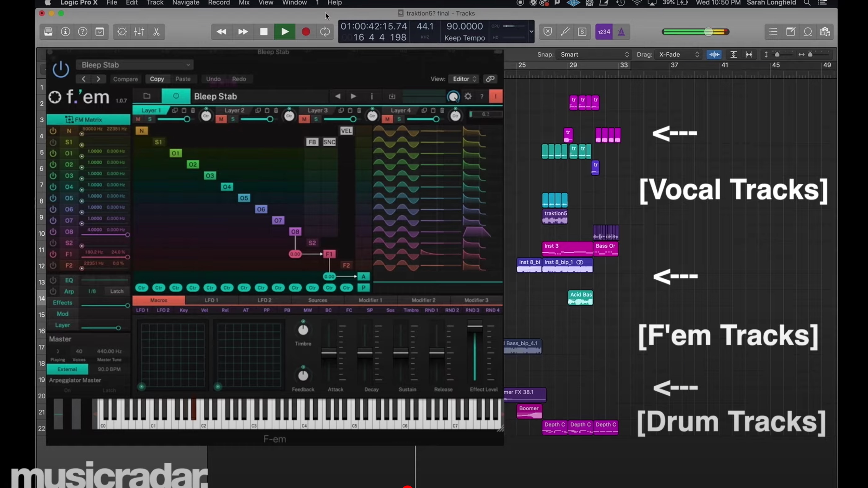Toggle the plugin power bypass button
Screen dimensions: 868x488
click(61, 69)
